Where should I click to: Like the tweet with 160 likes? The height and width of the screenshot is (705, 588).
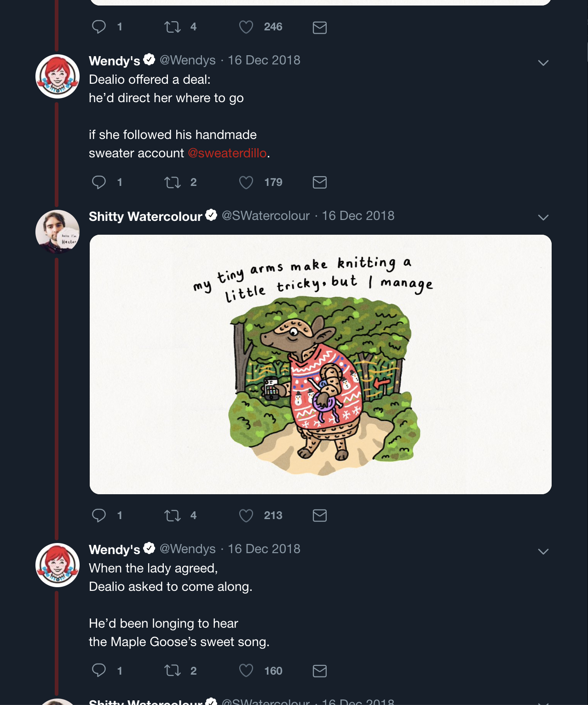[x=246, y=671]
